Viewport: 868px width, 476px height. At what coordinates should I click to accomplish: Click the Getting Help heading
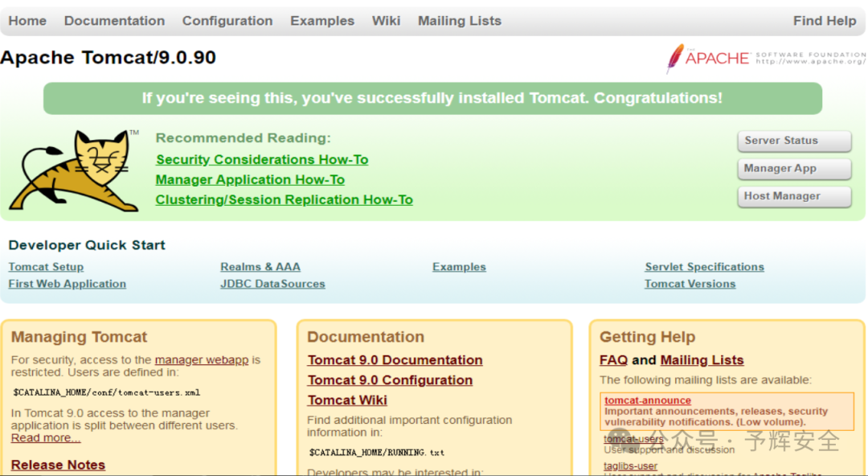click(647, 337)
